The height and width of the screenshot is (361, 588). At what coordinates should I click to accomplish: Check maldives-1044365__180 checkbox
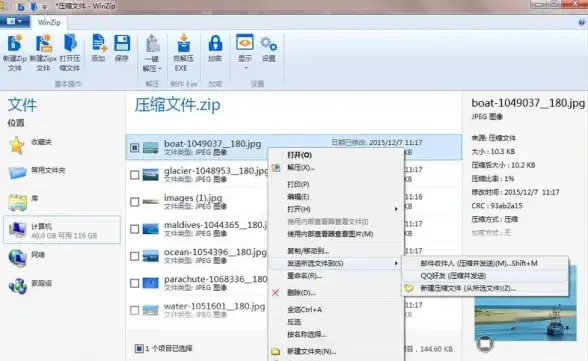click(135, 229)
